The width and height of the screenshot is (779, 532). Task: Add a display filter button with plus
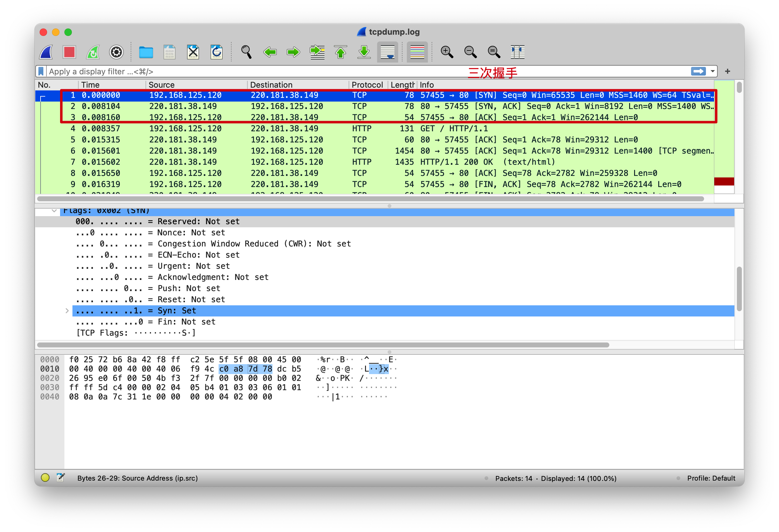click(727, 72)
